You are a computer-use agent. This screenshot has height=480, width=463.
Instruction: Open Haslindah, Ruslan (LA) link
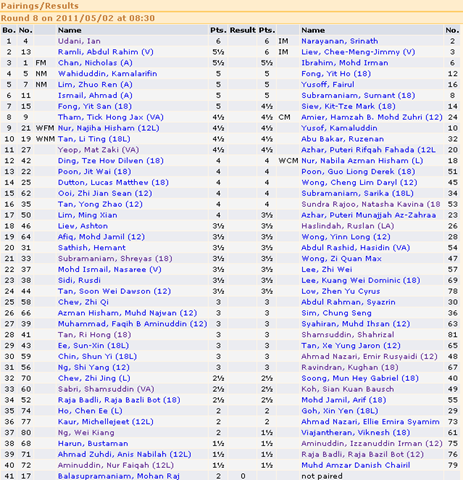[348, 226]
